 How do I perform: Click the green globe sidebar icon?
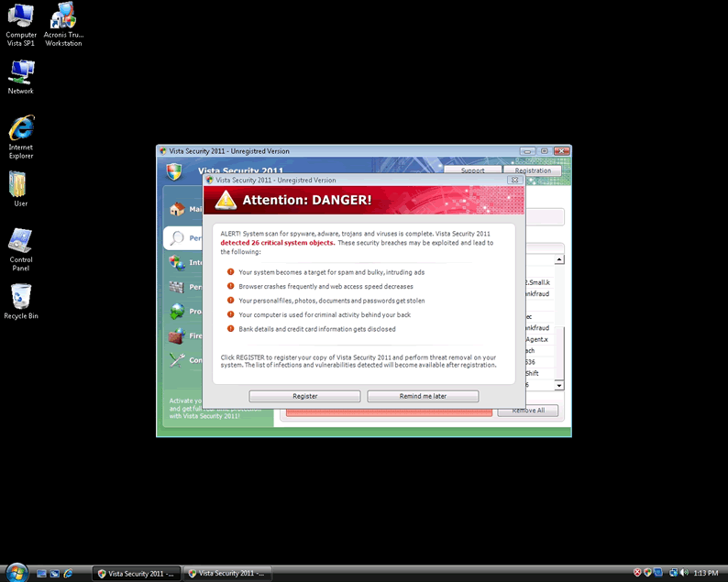pos(177,312)
